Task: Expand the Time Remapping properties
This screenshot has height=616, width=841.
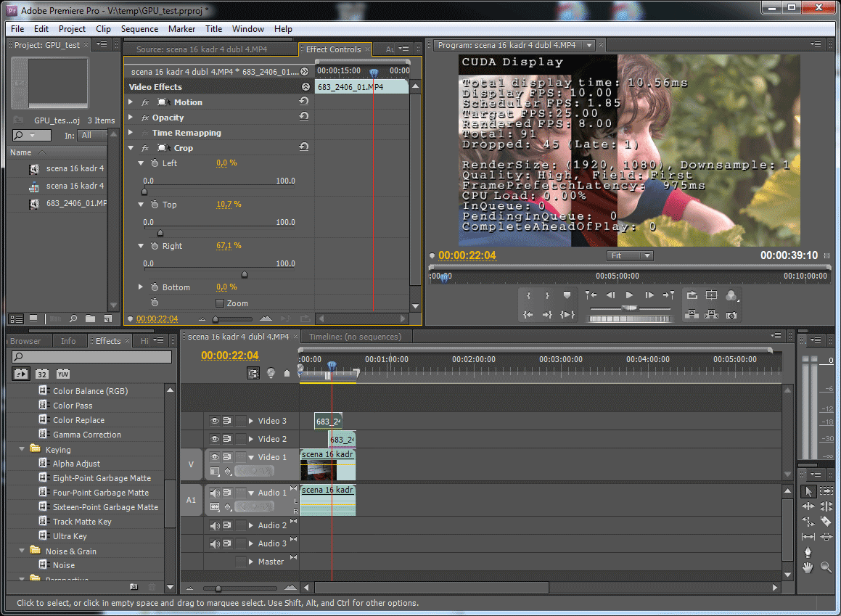Action: [131, 133]
